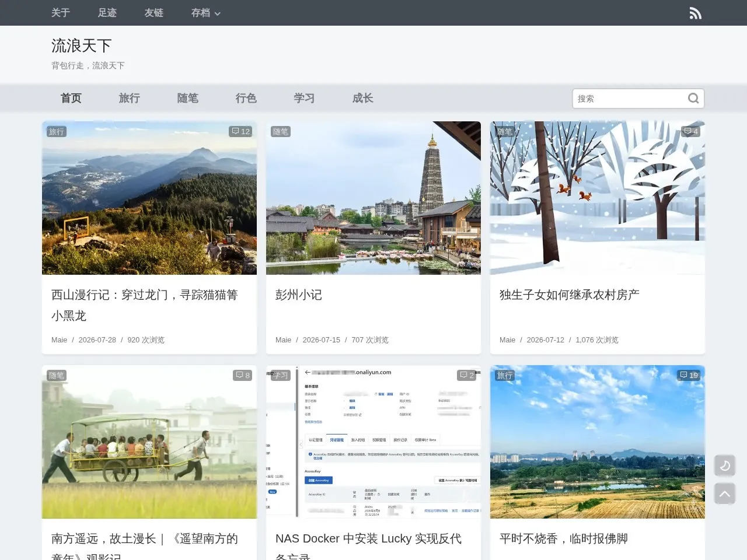Expand the 存档 dropdown menu
747x560 pixels.
click(205, 13)
